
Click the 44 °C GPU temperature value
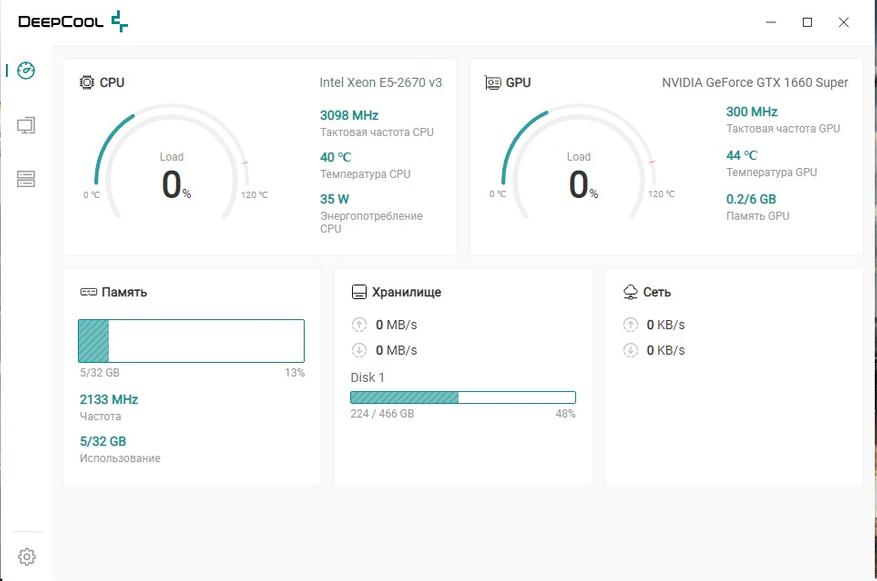coord(742,155)
